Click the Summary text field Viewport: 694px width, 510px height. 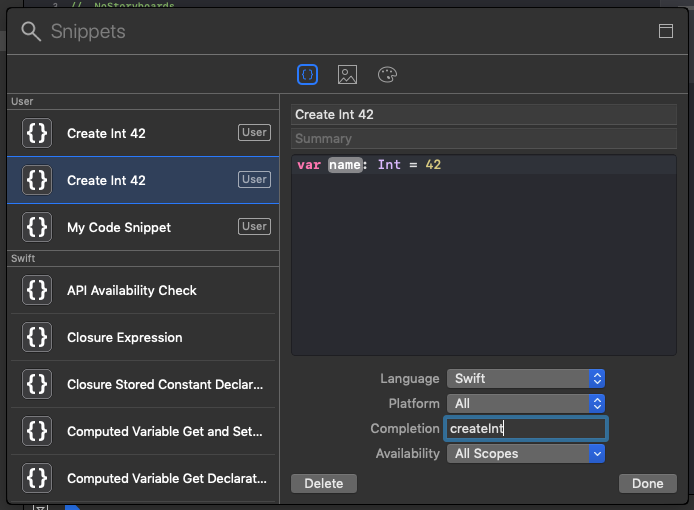484,139
